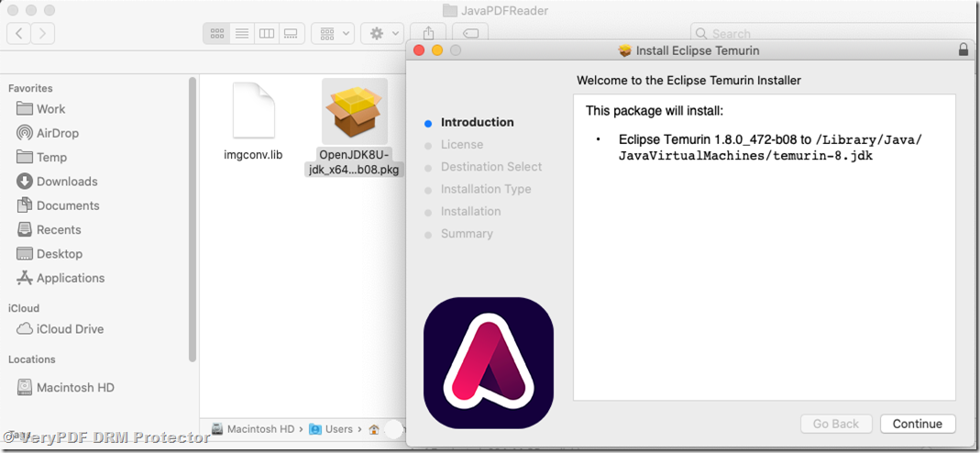Select the OpenJDK8U pkg file icon
Image resolution: width=980 pixels, height=453 pixels.
click(355, 111)
